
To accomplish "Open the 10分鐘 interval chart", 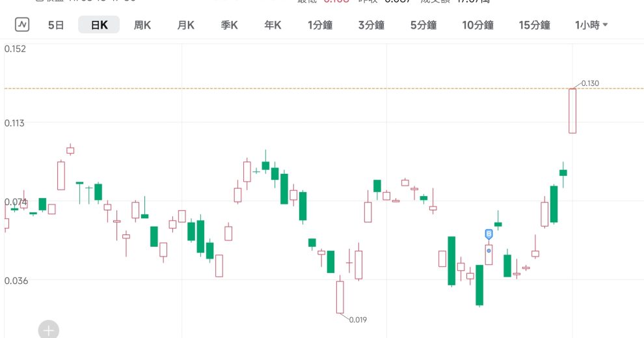I will point(477,25).
